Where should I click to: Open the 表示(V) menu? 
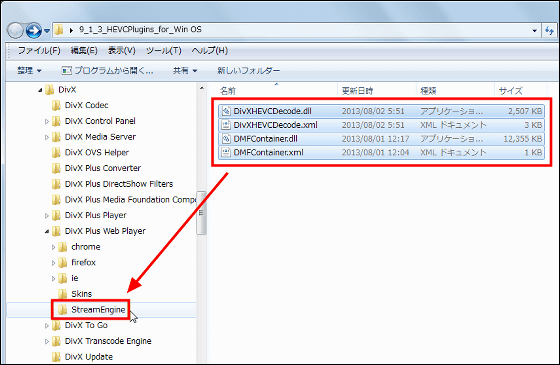(x=122, y=51)
